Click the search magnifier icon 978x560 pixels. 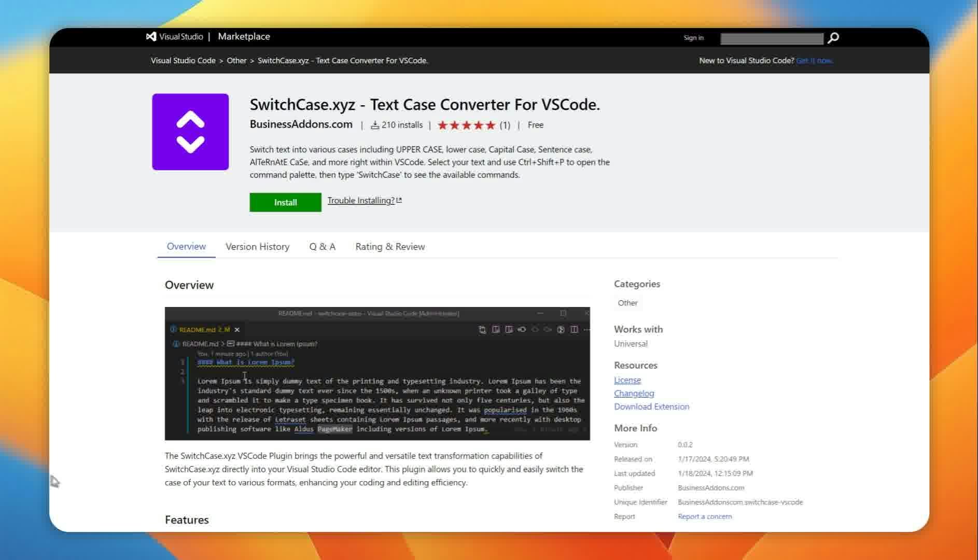click(x=833, y=38)
